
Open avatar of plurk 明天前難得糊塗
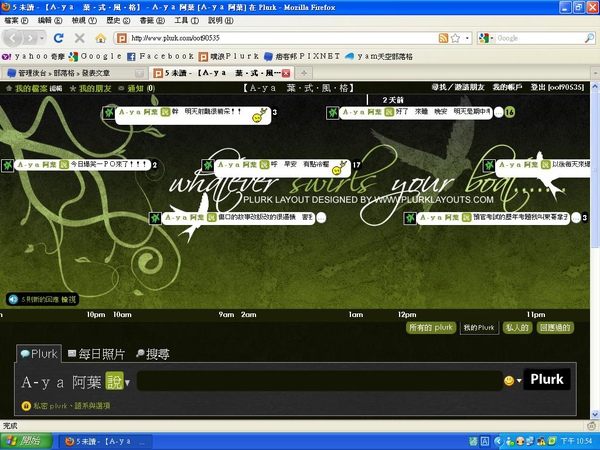tap(109, 112)
